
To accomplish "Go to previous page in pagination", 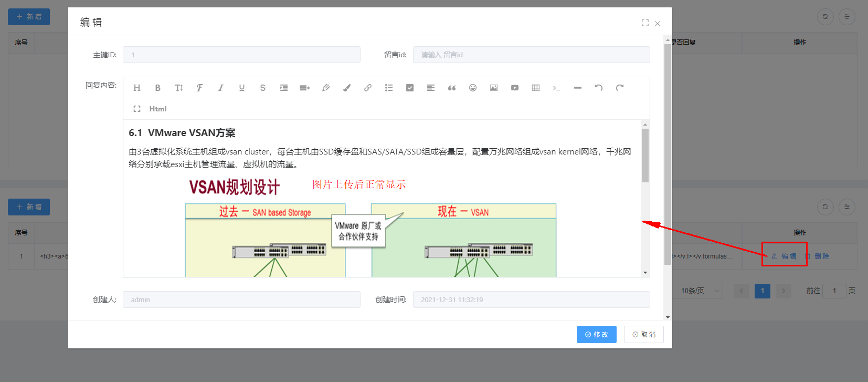I will pos(742,291).
